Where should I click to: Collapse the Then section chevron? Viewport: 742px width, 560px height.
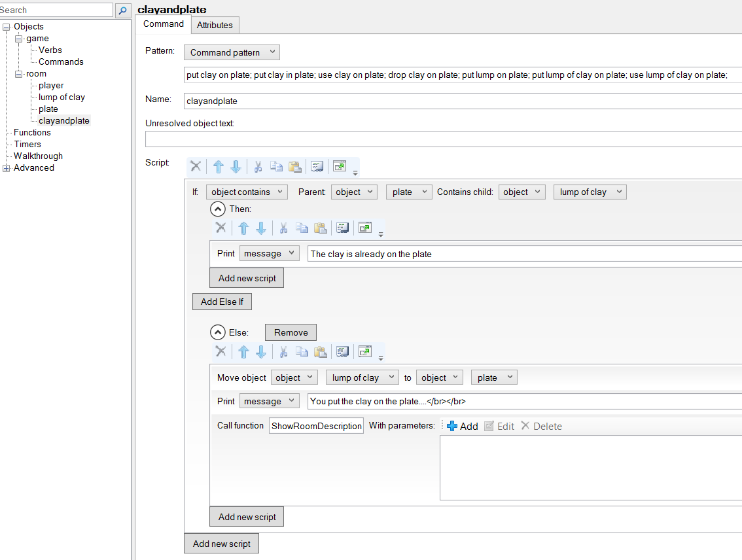coord(217,209)
